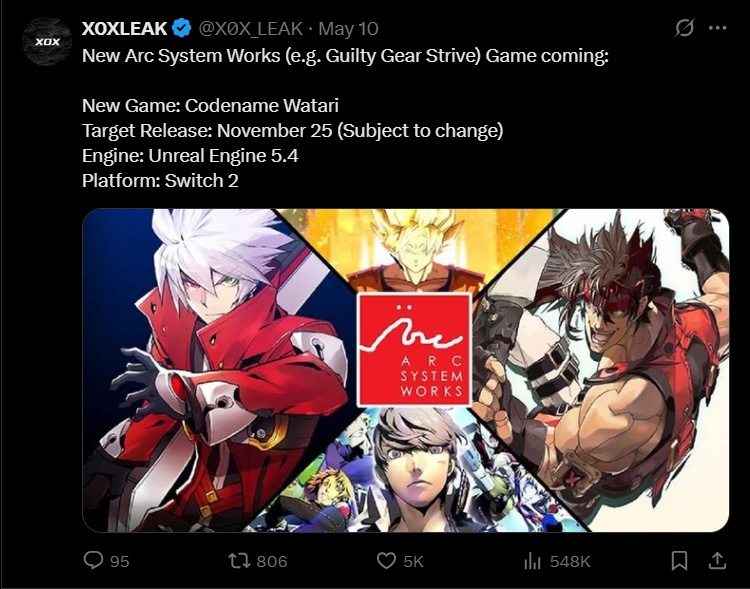Open the attached Arc System Works image

pyautogui.click(x=406, y=370)
